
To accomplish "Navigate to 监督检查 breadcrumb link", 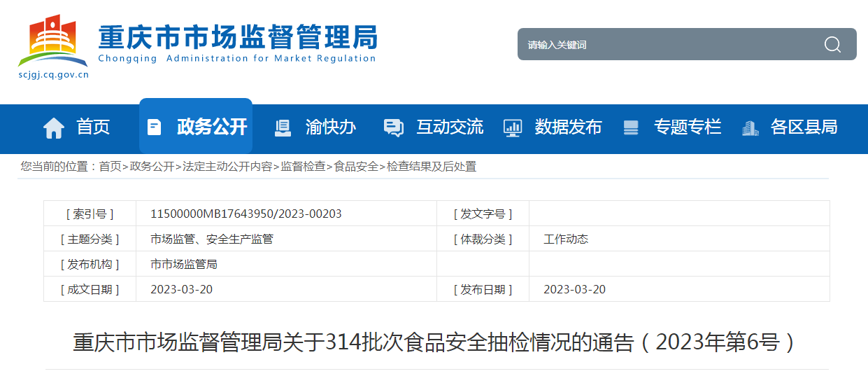I will click(303, 167).
